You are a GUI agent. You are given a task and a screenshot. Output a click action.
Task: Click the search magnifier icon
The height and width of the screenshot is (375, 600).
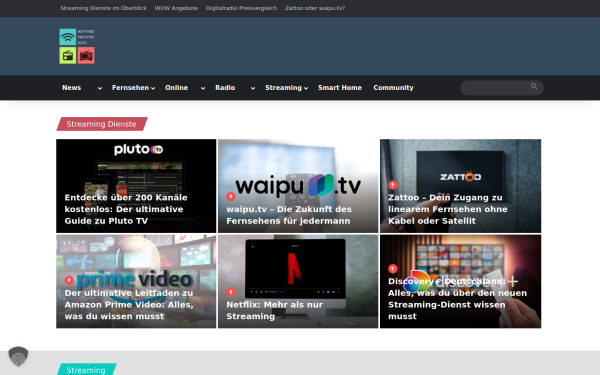tap(534, 86)
